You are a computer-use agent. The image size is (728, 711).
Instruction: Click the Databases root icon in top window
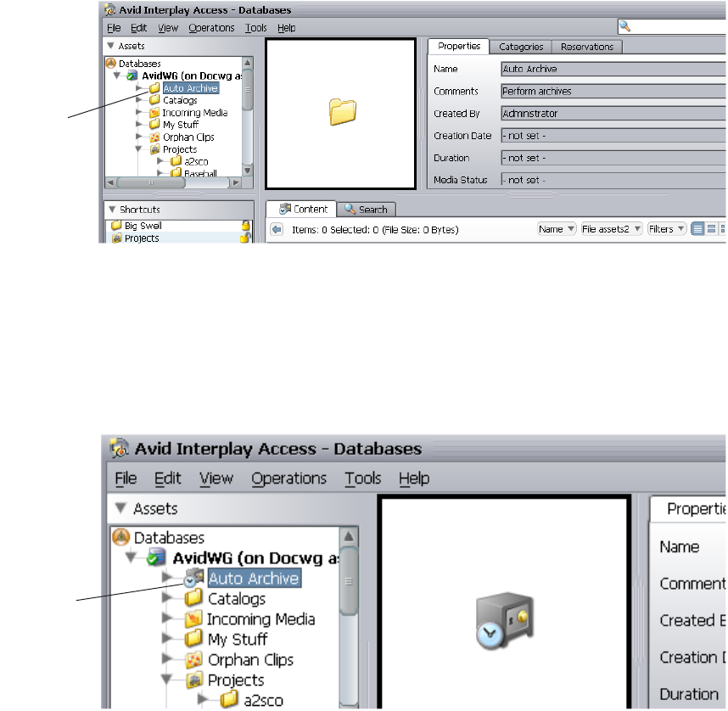pyautogui.click(x=111, y=63)
